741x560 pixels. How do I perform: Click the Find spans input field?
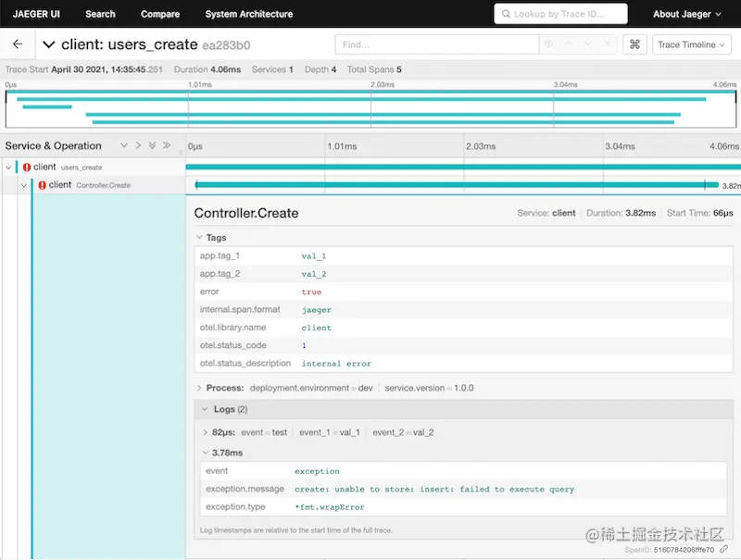coord(436,44)
